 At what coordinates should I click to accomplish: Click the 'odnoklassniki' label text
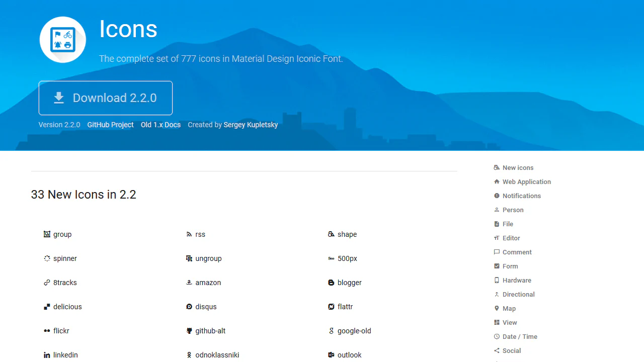pyautogui.click(x=217, y=355)
